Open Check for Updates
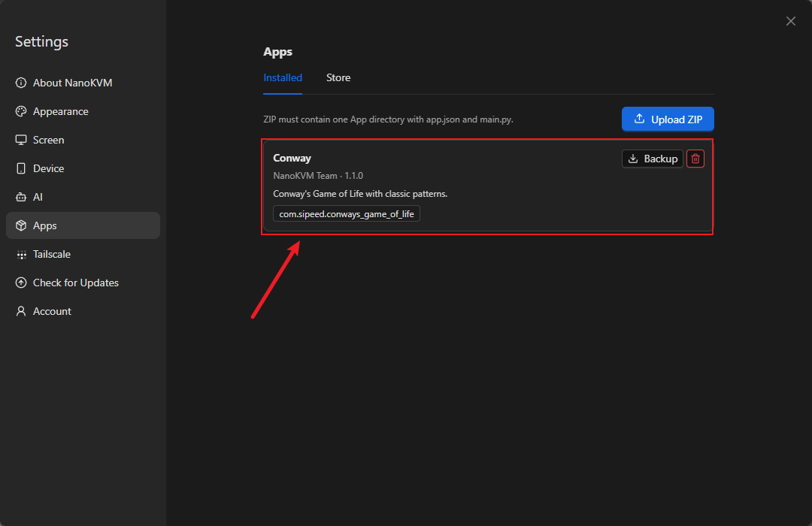The image size is (812, 526). tap(83, 283)
